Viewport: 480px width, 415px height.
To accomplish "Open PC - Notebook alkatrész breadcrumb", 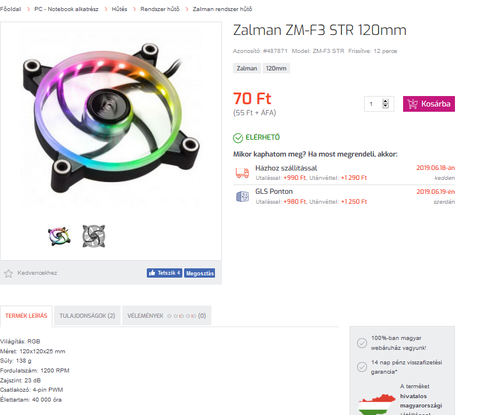I will point(66,9).
